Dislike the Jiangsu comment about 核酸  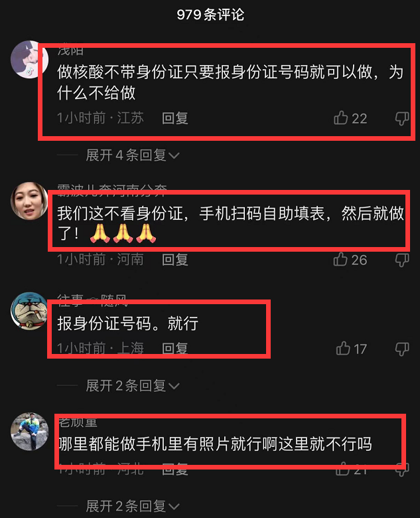click(402, 118)
